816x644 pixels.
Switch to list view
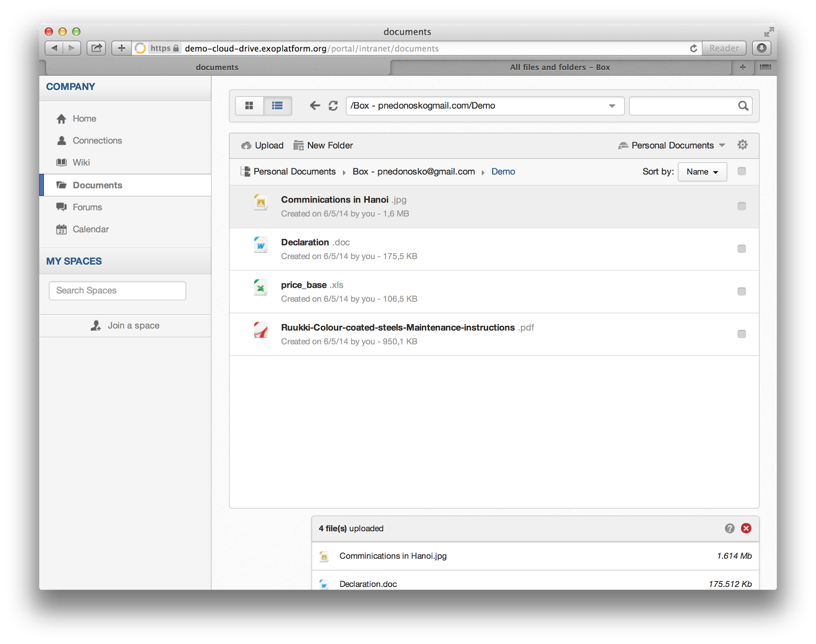277,106
